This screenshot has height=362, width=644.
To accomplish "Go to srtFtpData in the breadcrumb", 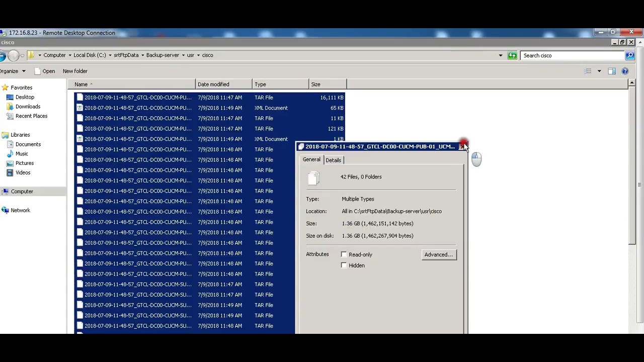I will pyautogui.click(x=126, y=55).
